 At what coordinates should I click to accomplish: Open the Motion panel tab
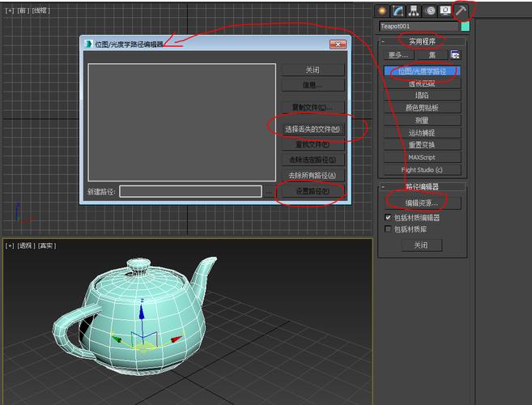(x=429, y=11)
